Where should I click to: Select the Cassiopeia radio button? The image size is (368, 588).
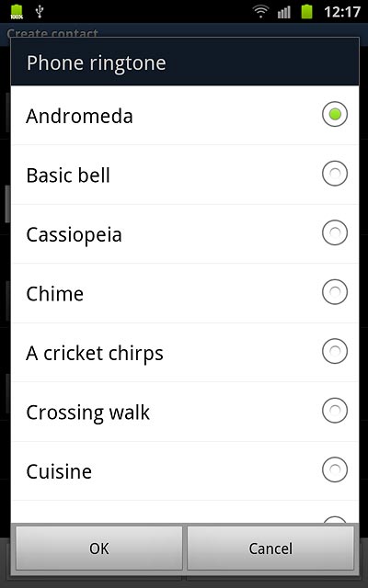coord(335,232)
